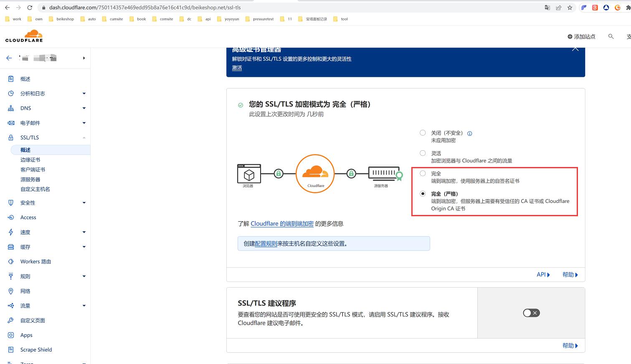Click the Workers 路由 diamond icon

(11, 261)
